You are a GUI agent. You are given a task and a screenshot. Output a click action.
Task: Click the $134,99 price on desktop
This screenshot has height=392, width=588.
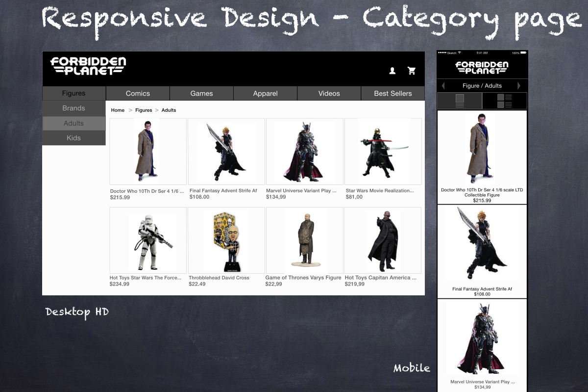point(276,197)
